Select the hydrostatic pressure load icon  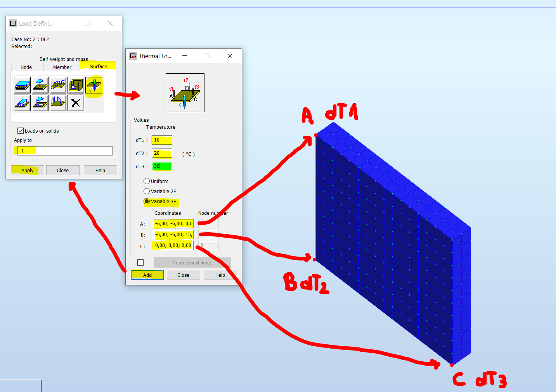click(x=76, y=85)
